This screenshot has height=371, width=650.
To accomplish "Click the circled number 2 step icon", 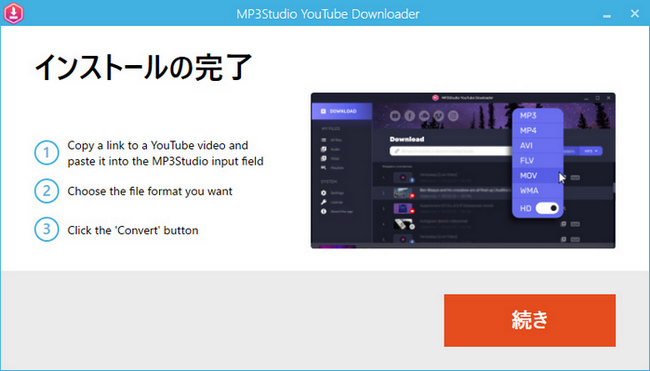I will click(46, 191).
